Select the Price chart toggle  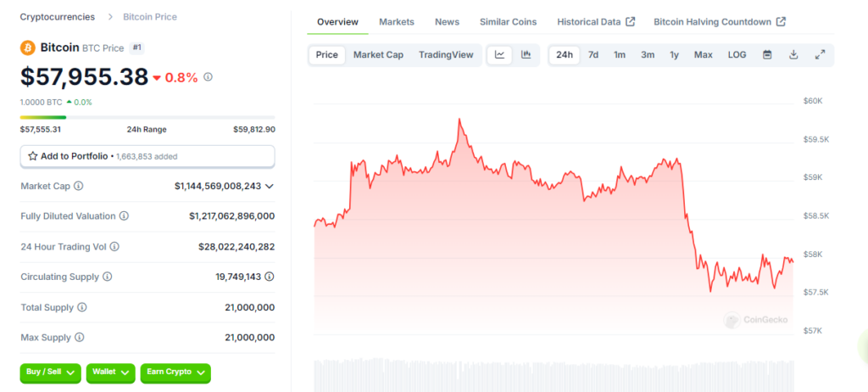click(x=326, y=55)
